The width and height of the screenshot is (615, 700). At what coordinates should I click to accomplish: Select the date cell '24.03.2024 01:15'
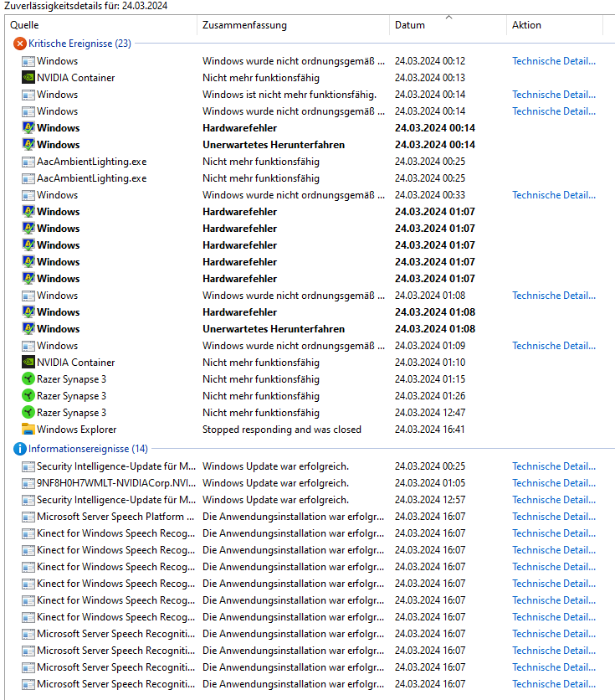click(430, 379)
